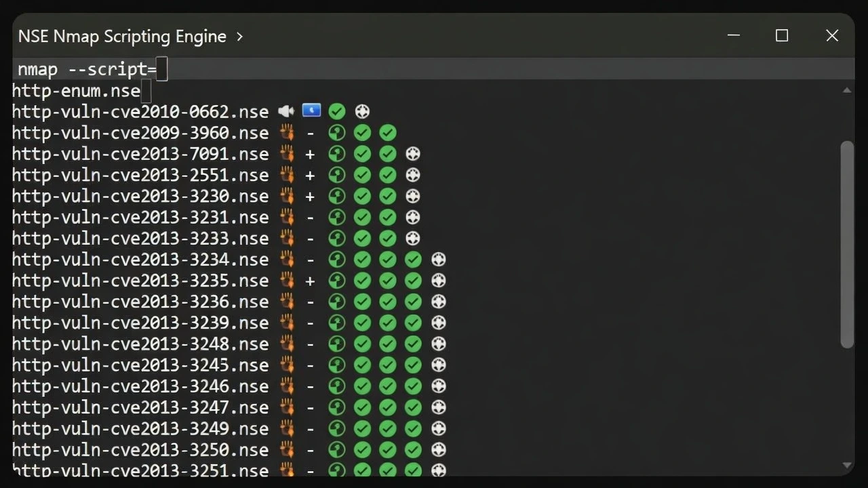The image size is (868, 488).
Task: Select the http-vuln-cve2013-2551.nse script name
Action: point(139,175)
